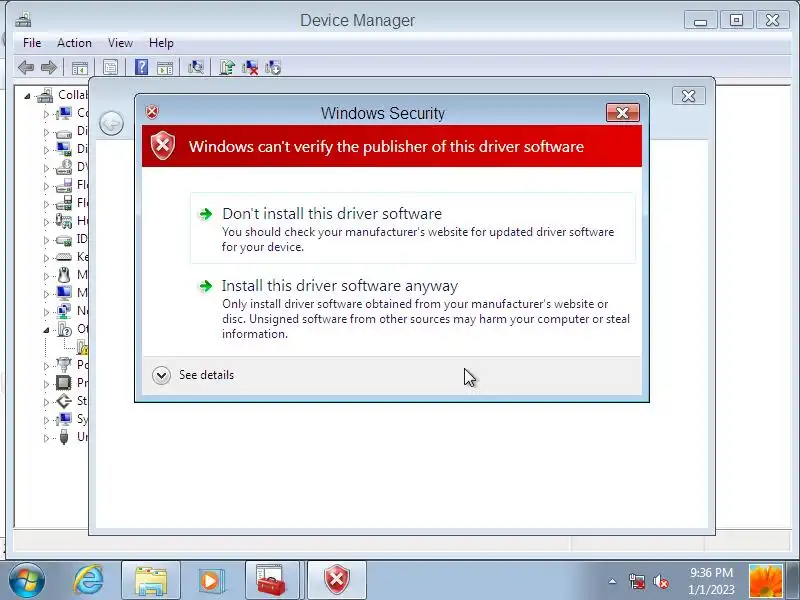The height and width of the screenshot is (600, 800).
Task: Expand the Mice category arrow
Action: (x=46, y=276)
